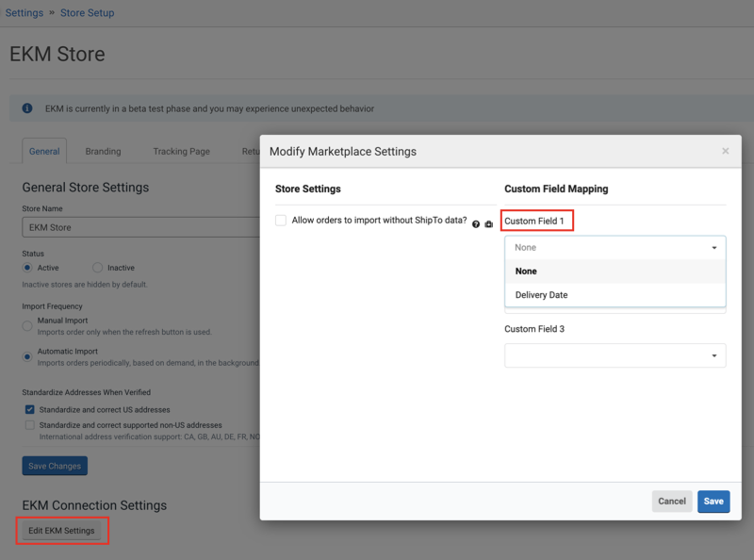Click the Cancel button in dialog
Screen dimensions: 754x560
click(672, 502)
